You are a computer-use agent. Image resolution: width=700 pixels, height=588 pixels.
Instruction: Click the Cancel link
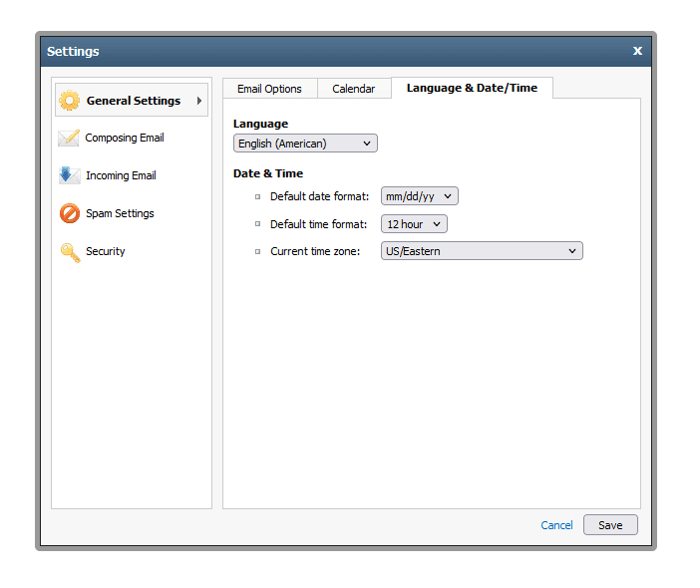coord(556,525)
